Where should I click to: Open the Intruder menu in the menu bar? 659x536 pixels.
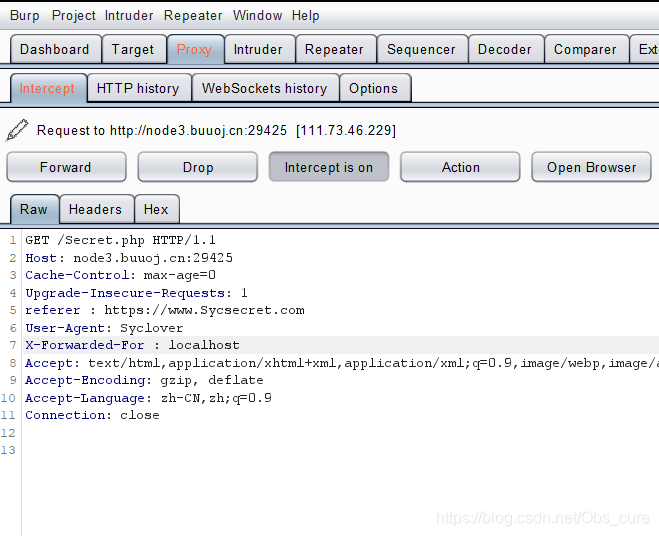click(129, 15)
